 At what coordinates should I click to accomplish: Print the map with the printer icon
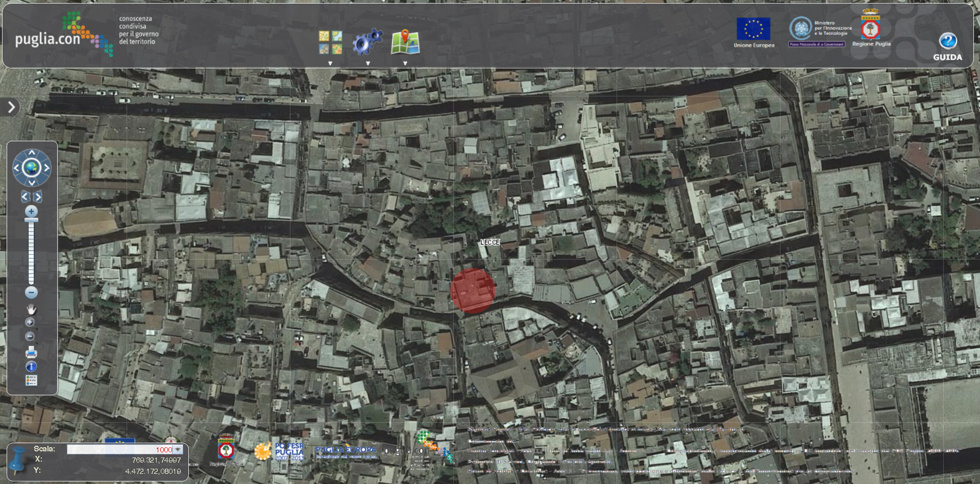click(31, 352)
